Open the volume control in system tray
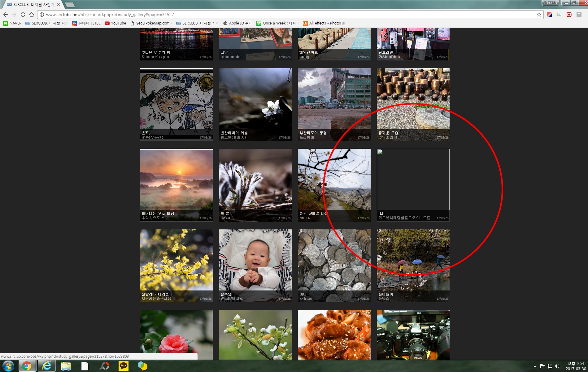588x372 pixels. point(557,366)
